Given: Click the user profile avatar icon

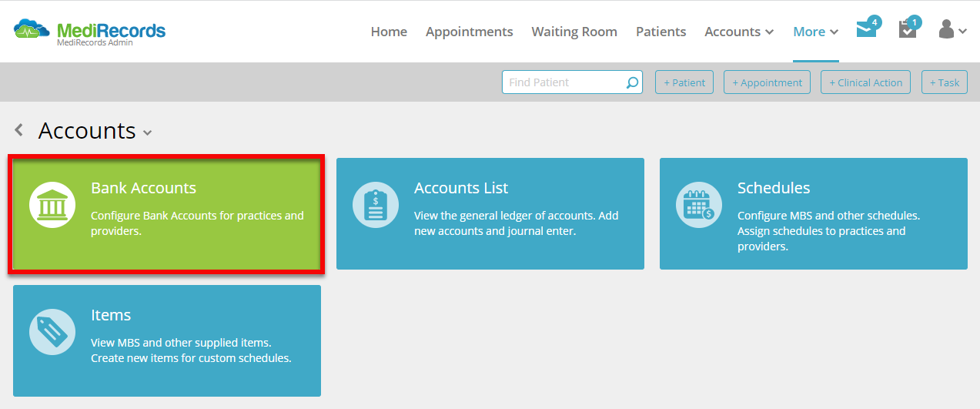Looking at the screenshot, I should coord(947,29).
